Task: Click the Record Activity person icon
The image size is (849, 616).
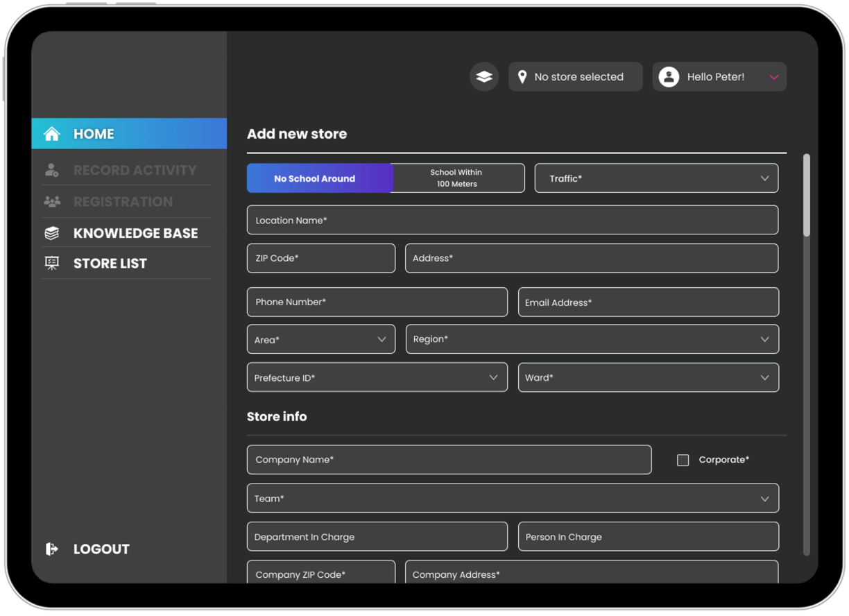Action: 52,170
